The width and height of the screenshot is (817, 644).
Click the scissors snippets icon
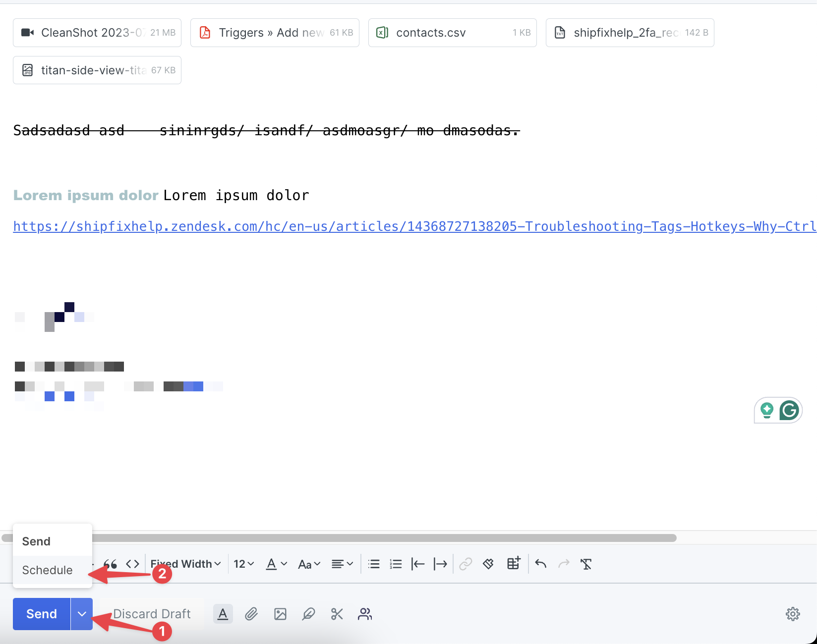click(x=337, y=614)
